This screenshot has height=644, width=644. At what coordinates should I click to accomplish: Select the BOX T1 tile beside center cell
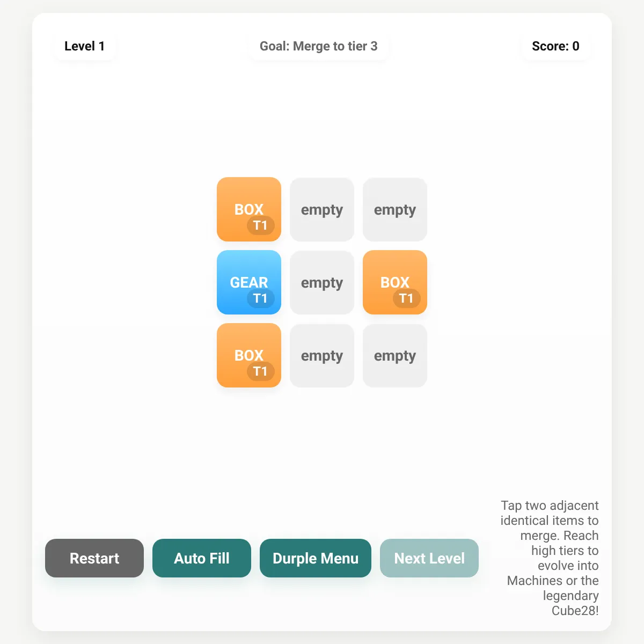395,282
